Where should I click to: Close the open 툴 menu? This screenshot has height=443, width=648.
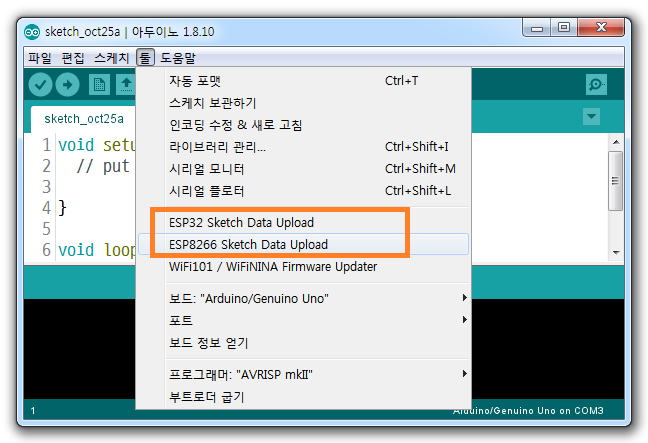(145, 58)
